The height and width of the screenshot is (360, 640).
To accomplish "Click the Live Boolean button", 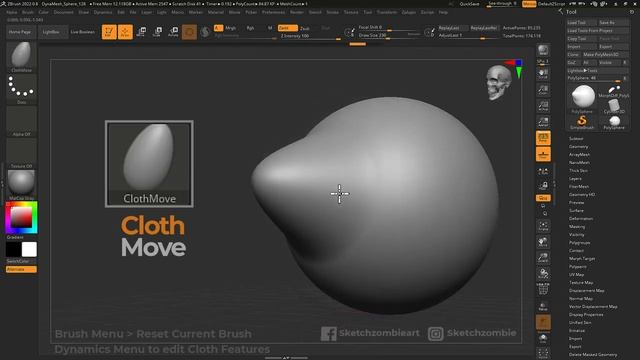I will point(82,32).
